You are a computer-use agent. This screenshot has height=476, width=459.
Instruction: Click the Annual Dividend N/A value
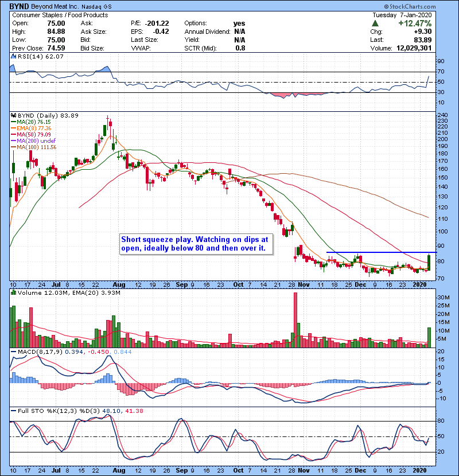[x=240, y=32]
